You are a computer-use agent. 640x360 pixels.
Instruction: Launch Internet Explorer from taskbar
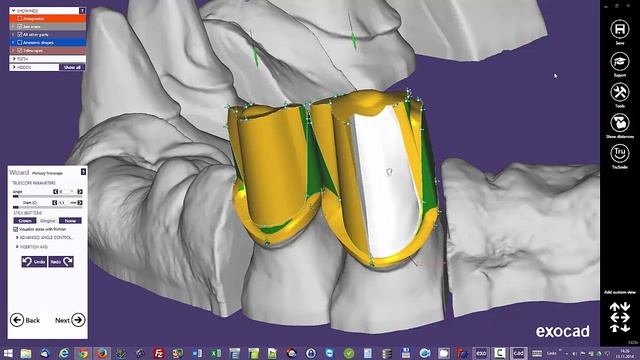(x=64, y=353)
